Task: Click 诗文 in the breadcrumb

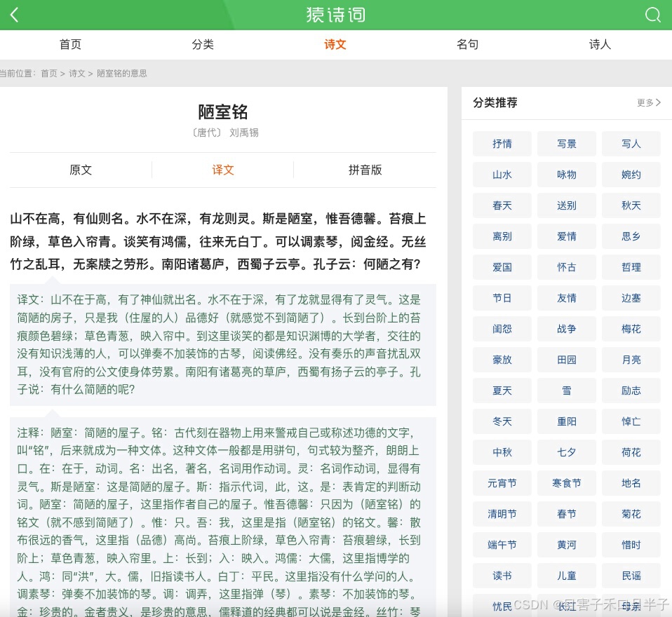Action: (77, 73)
